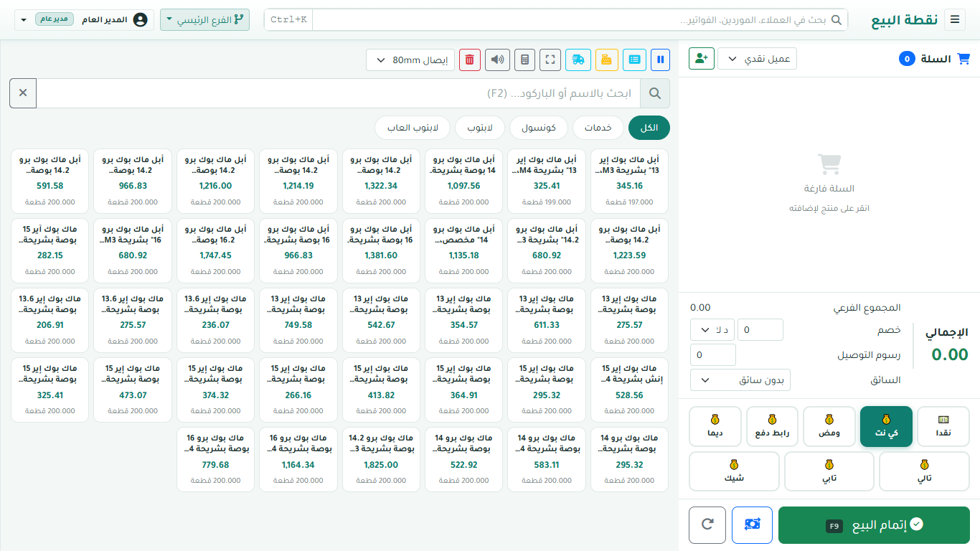Expand the user account caret menu

pyautogui.click(x=22, y=20)
